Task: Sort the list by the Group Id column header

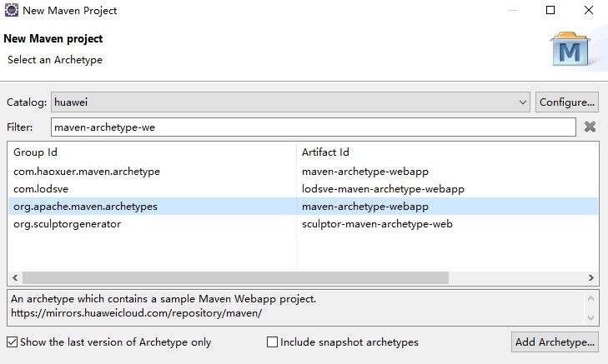Action: click(153, 152)
